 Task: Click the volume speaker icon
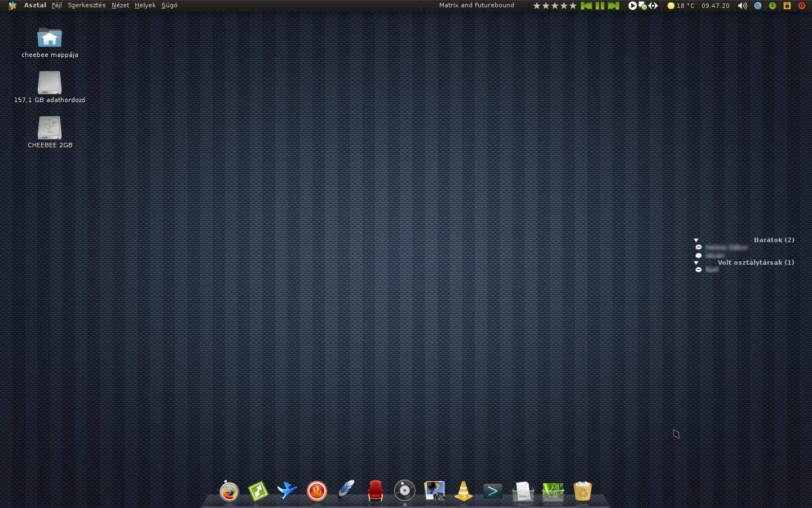click(743, 6)
